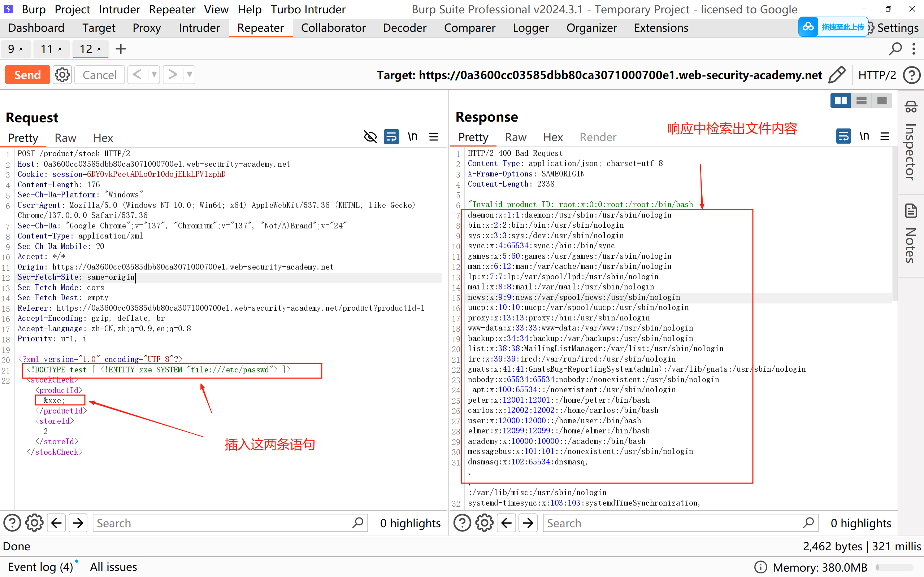Expand the back history dropdown arrow
The image size is (924, 577).
(x=154, y=74)
